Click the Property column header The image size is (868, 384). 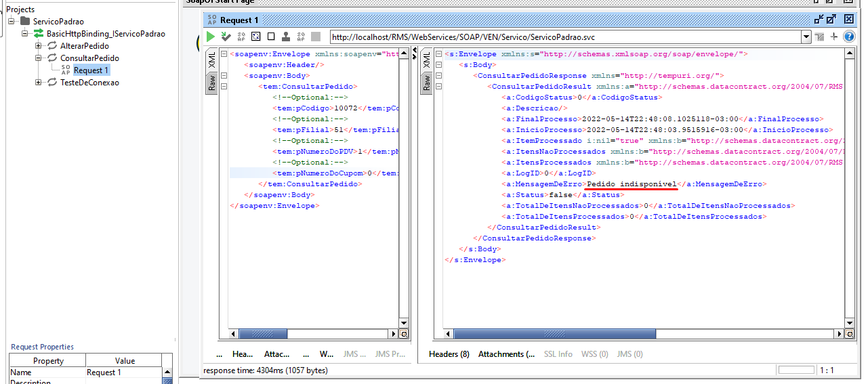[48, 361]
